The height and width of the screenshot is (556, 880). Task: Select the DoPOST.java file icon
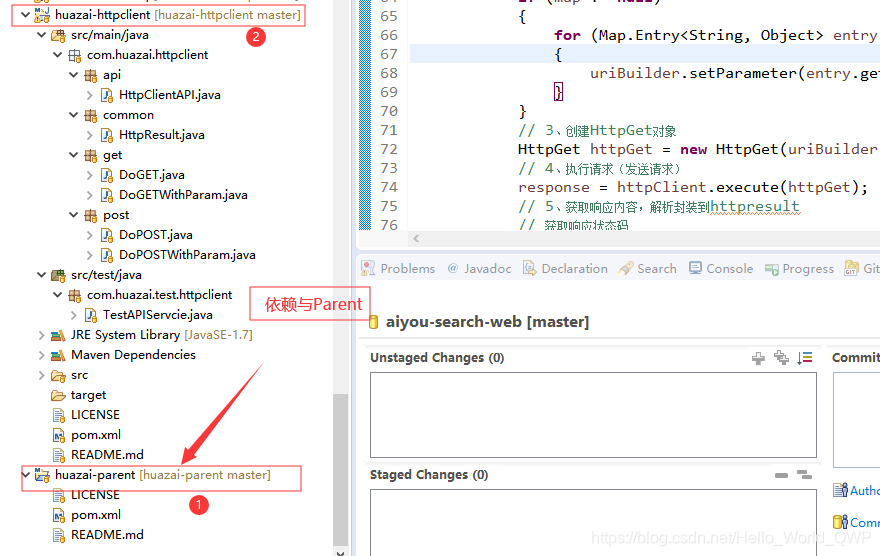point(107,235)
